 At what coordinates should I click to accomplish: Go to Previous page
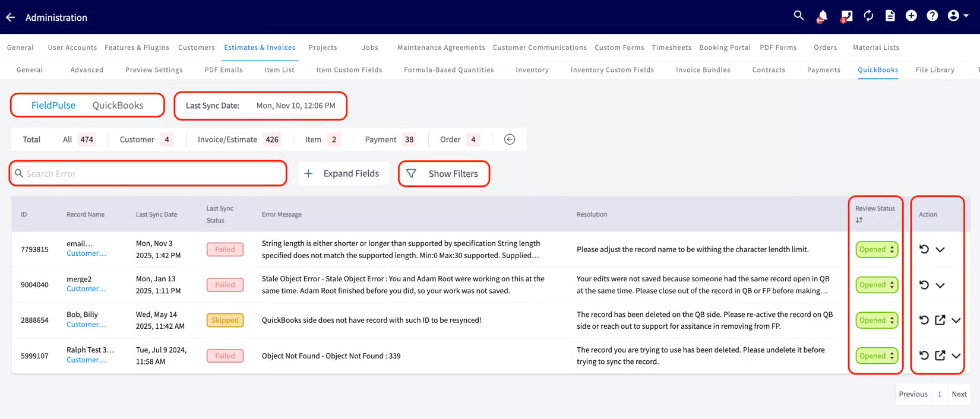pos(913,394)
